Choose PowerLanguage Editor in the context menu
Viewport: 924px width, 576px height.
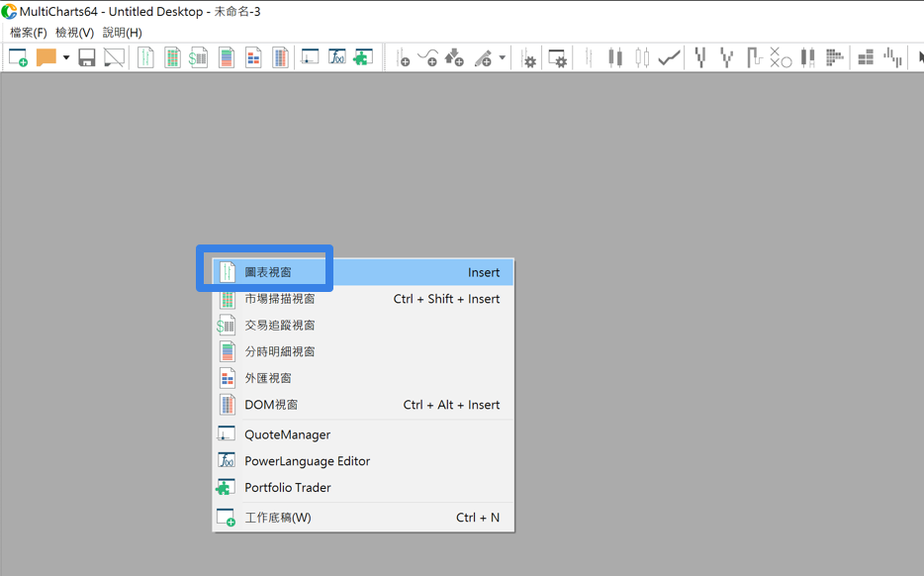point(363,461)
